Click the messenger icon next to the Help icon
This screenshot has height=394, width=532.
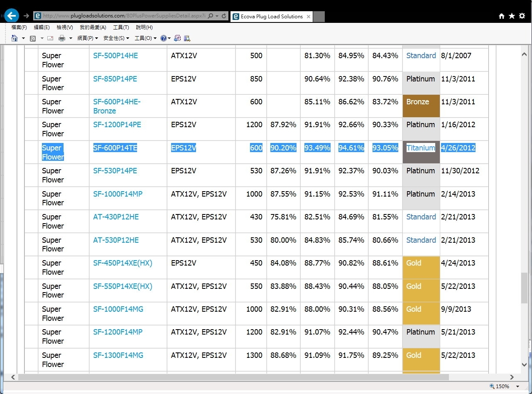pos(177,38)
